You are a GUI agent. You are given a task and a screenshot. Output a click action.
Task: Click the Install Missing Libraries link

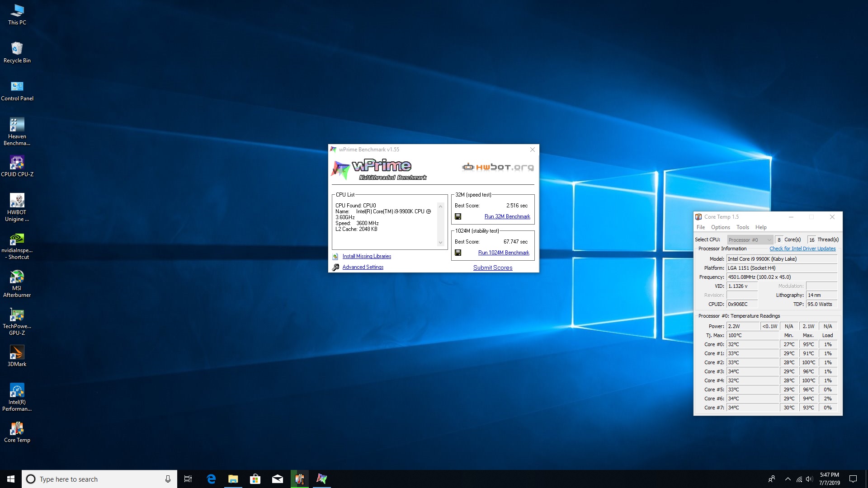[367, 256]
